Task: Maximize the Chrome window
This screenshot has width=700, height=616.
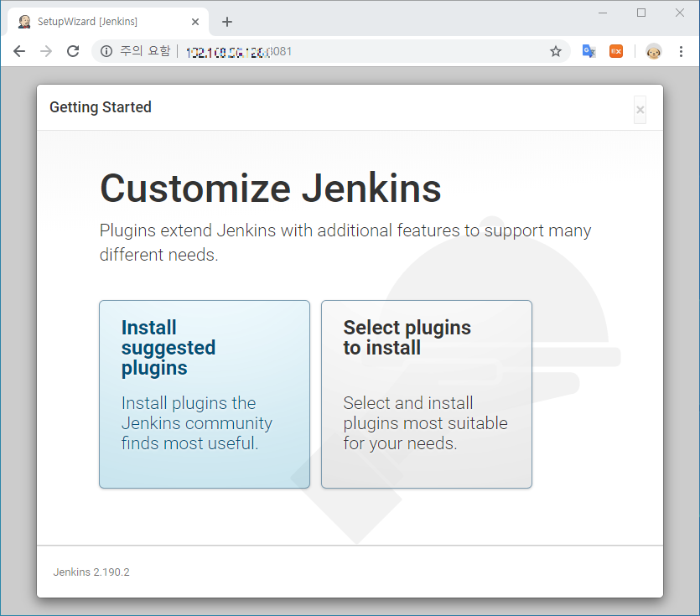Action: point(641,13)
